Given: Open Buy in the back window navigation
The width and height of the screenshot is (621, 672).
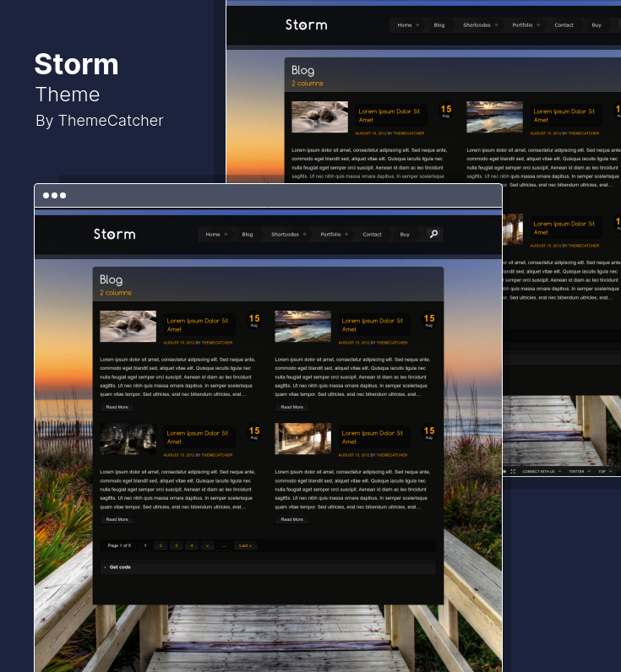Looking at the screenshot, I should (x=596, y=25).
